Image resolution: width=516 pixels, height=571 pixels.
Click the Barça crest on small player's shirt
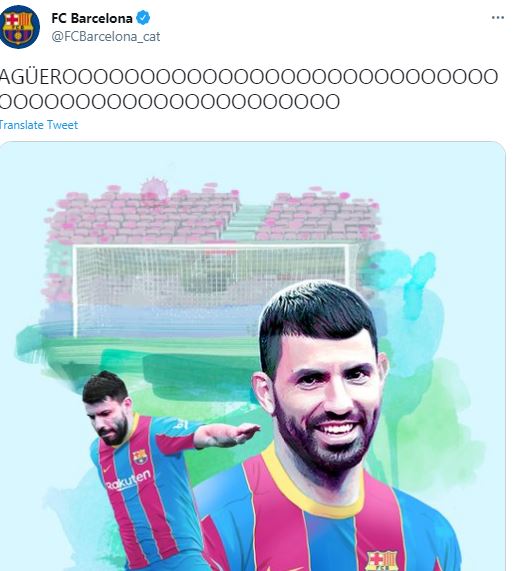(140, 457)
